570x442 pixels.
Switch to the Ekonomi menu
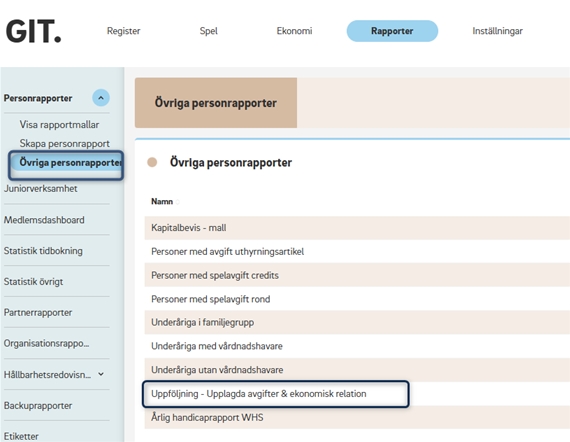pos(294,31)
